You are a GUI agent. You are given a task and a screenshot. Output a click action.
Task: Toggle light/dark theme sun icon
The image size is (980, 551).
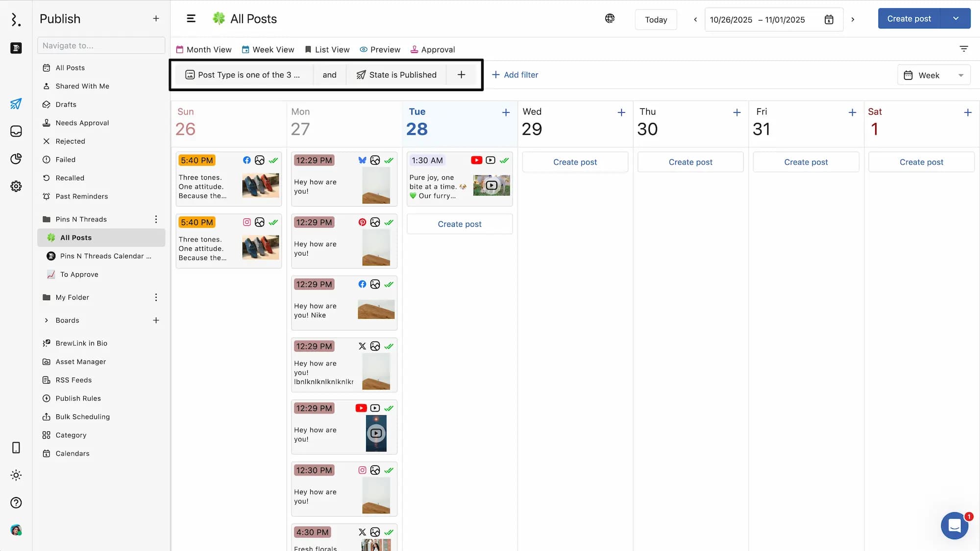pyautogui.click(x=16, y=475)
